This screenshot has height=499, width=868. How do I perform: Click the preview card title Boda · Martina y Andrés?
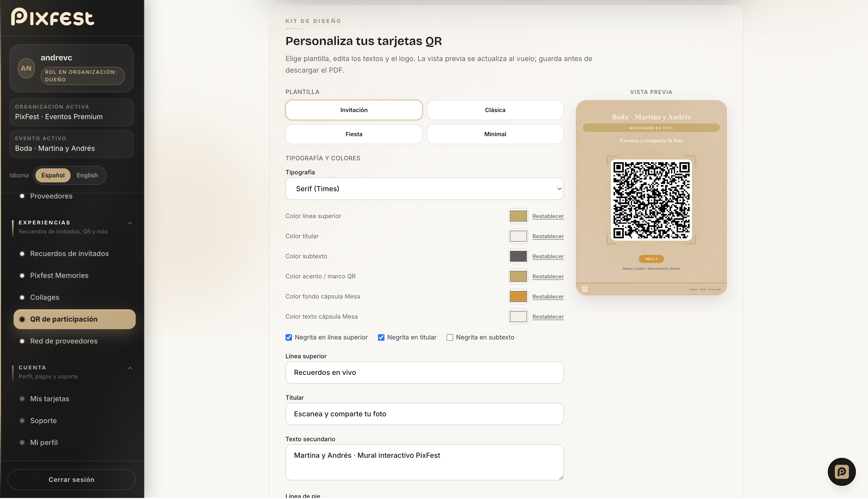[651, 117]
